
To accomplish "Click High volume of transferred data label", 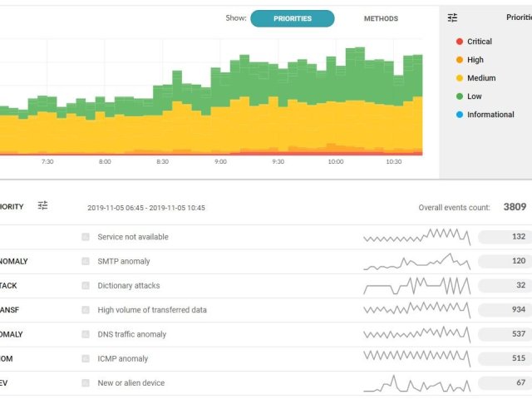I will (152, 310).
